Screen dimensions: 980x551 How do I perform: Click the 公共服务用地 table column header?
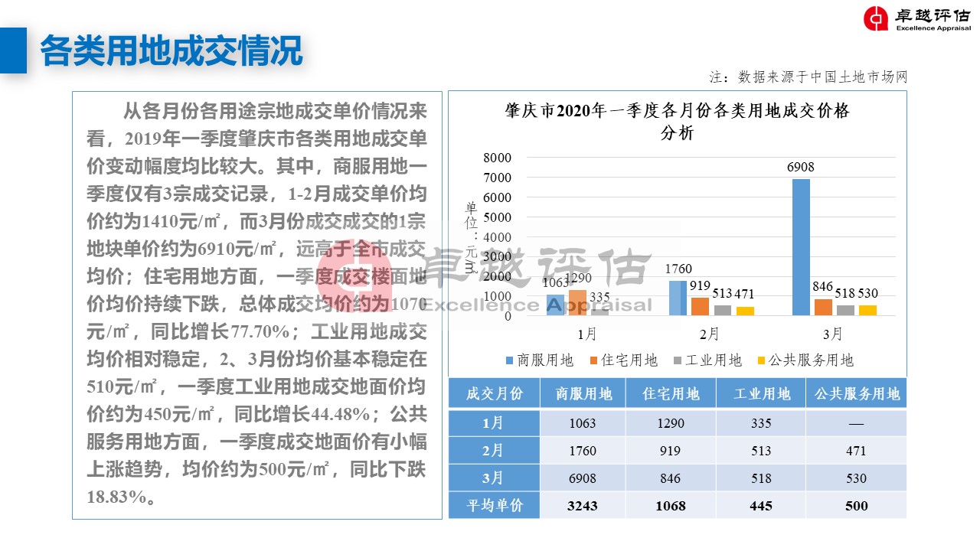coord(856,394)
